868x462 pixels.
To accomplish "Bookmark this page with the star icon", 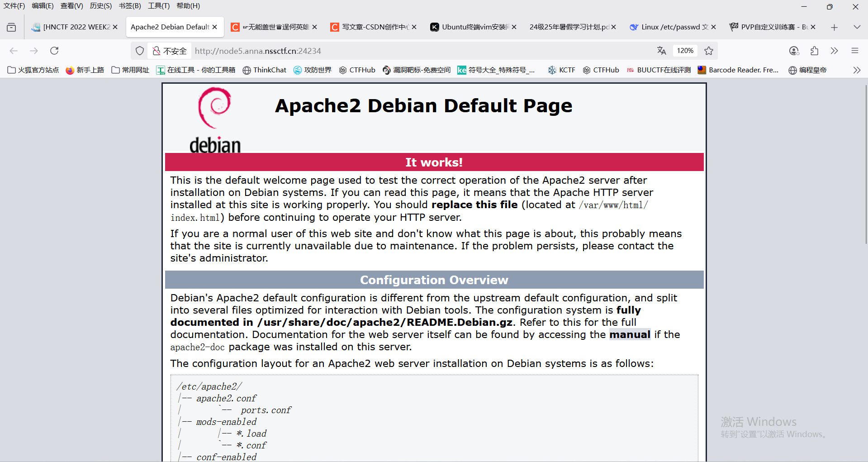I will click(x=709, y=51).
